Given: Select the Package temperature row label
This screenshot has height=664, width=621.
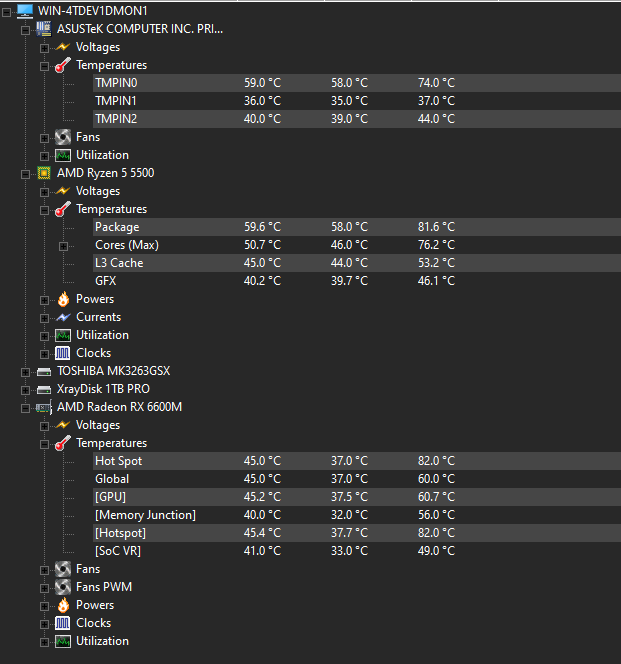Looking at the screenshot, I should click(x=117, y=227).
